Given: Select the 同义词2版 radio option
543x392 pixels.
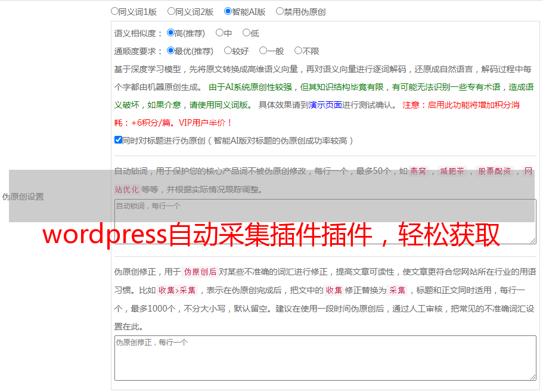Looking at the screenshot, I should coord(171,11).
